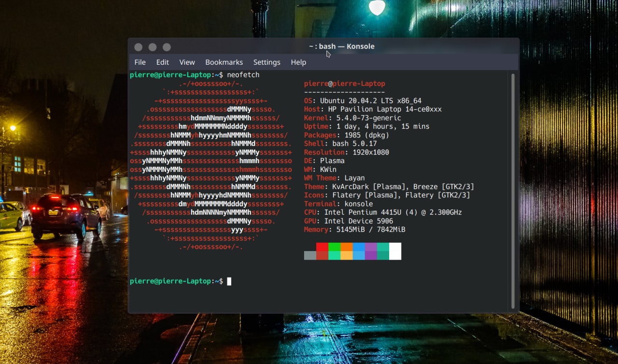Click the dashed separator line under neofetch header
618x364 pixels.
pos(345,92)
